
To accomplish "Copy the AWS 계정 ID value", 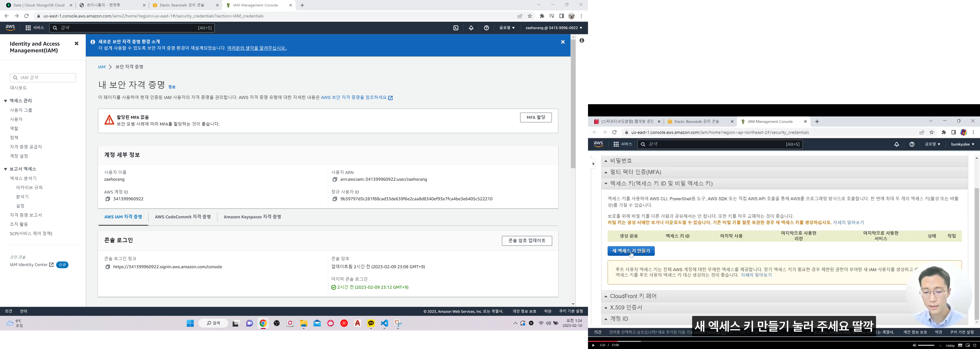I will pos(108,199).
